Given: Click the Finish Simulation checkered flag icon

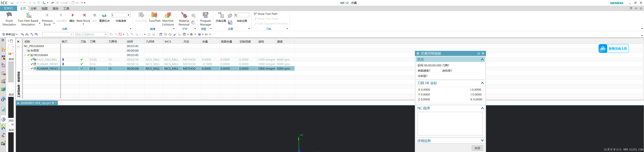Looking at the screenshot, I should click(x=9, y=15).
